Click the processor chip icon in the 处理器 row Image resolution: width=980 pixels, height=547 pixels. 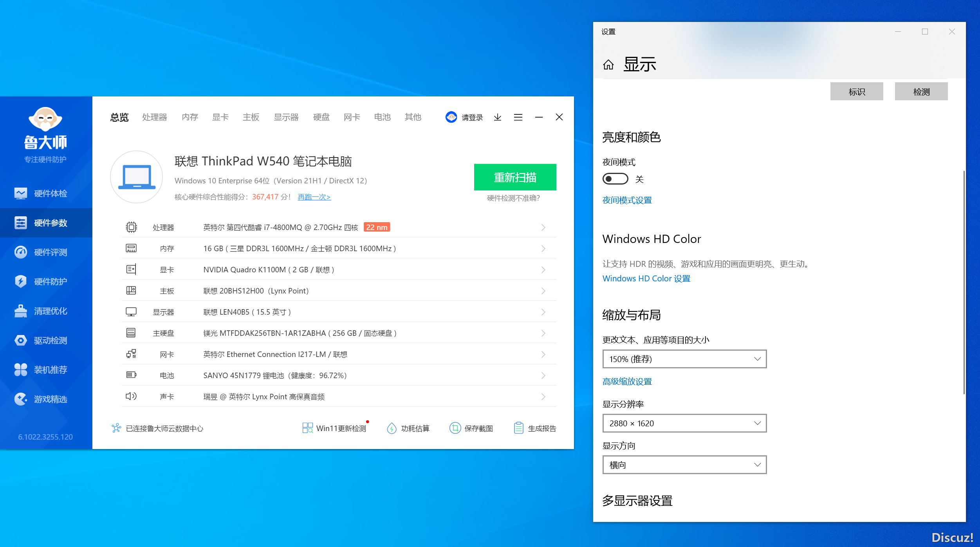click(131, 227)
